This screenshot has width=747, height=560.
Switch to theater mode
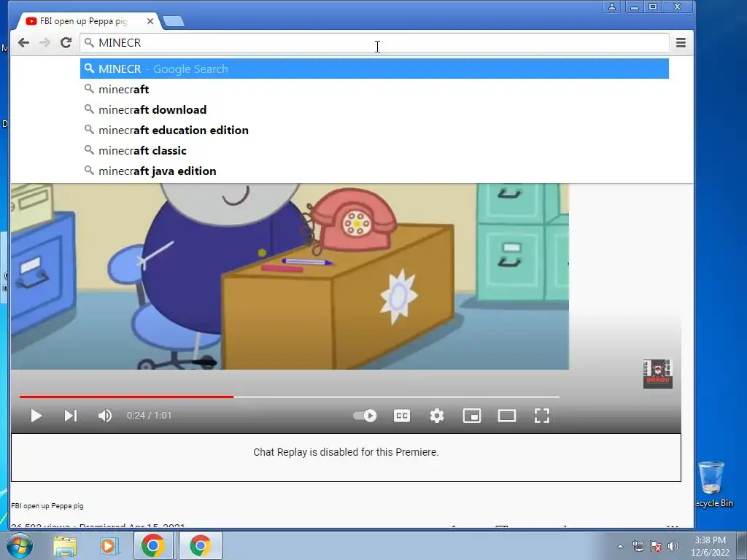pos(507,416)
